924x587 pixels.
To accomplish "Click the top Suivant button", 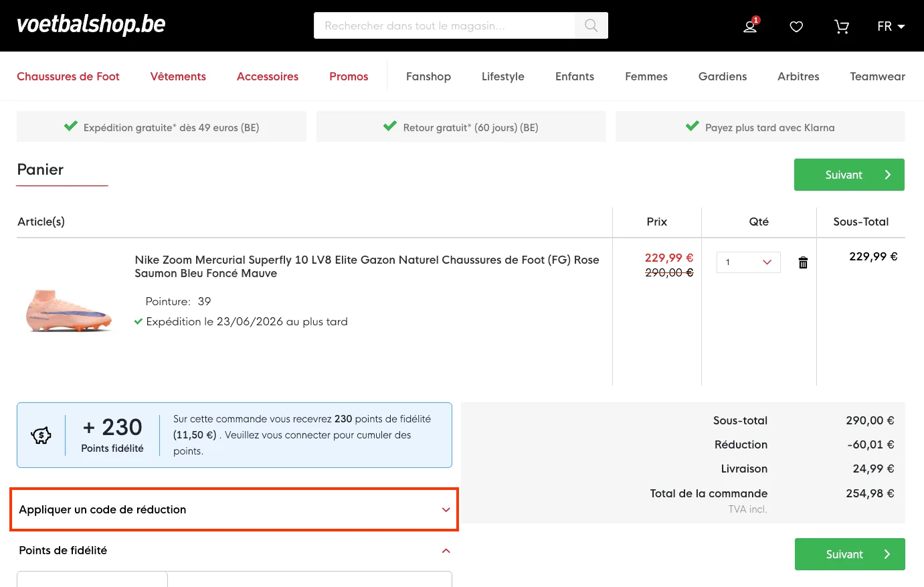I will click(849, 175).
